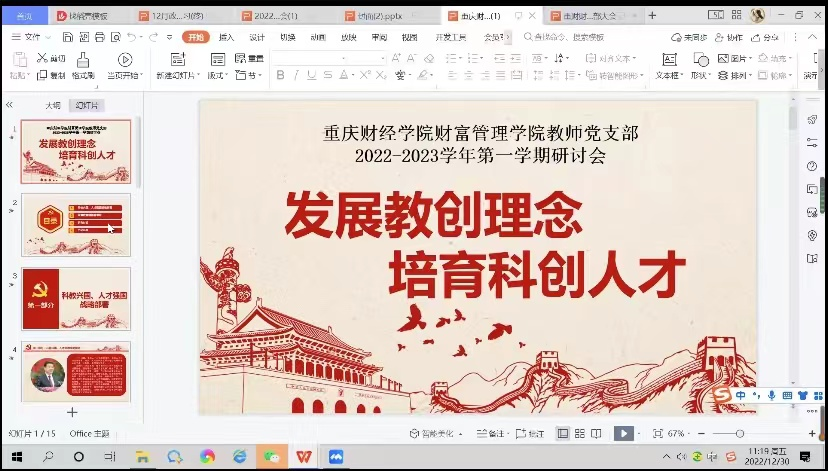Viewport: 828px width, 471px height.
Task: Click the Decrease Indent icon
Action: [500, 58]
